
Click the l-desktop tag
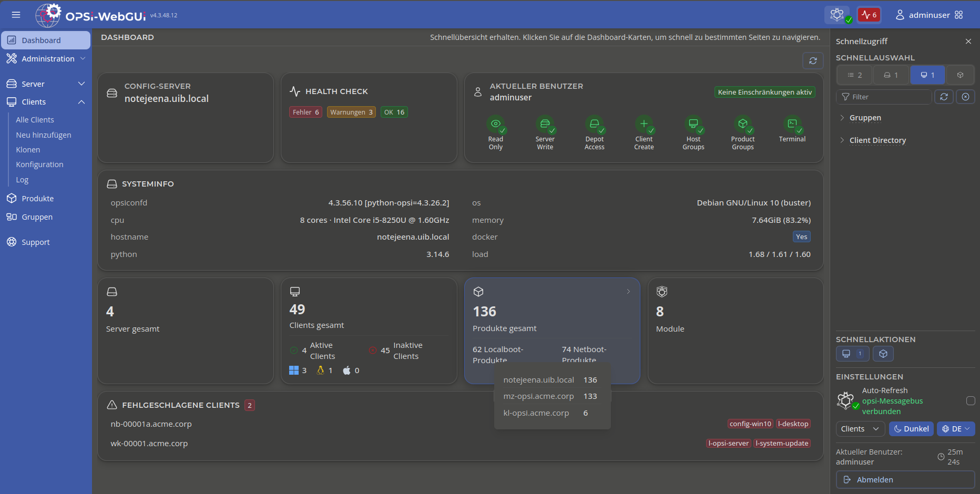[x=793, y=424]
